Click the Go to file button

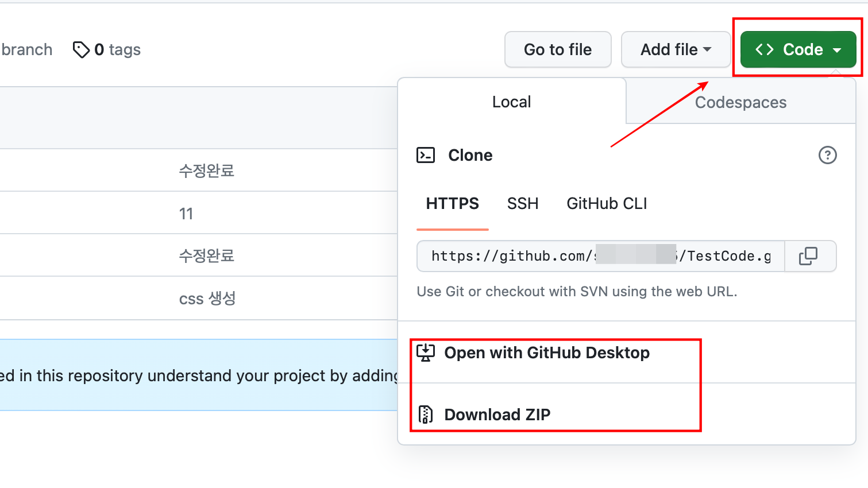(557, 49)
